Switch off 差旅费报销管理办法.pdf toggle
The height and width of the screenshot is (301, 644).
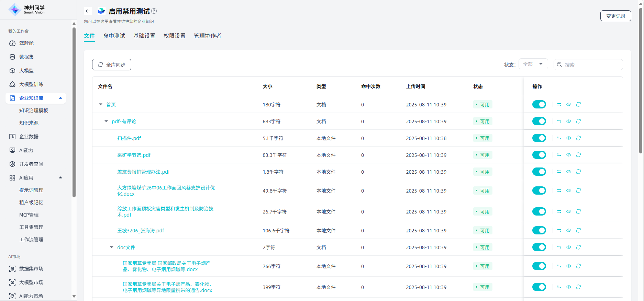pyautogui.click(x=539, y=172)
